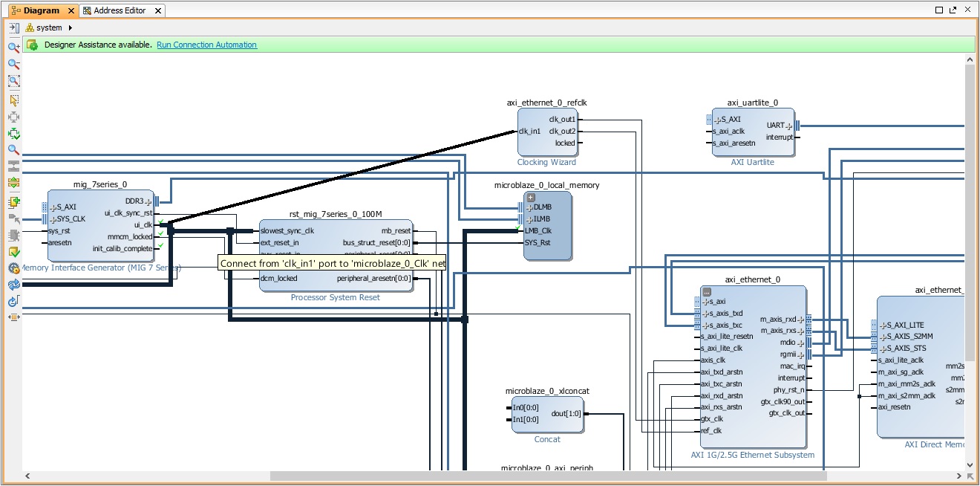Screen dimensions: 980x486
Task: Select the system breadcrumb label
Action: 50,27
